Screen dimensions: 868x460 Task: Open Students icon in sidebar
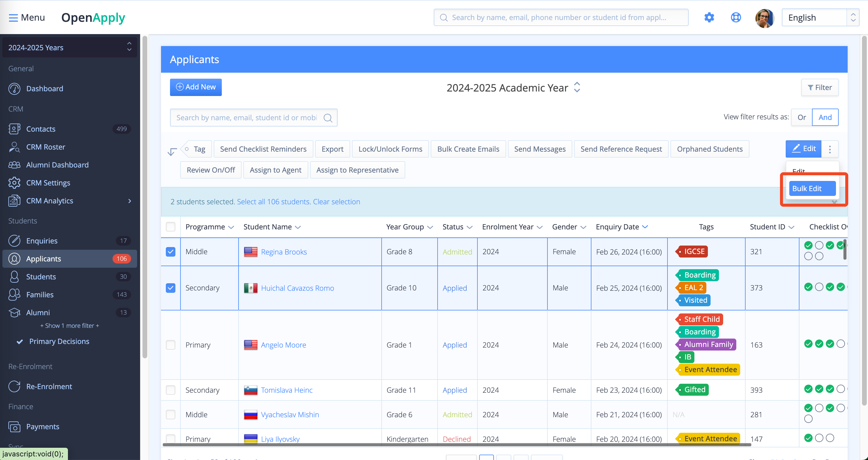14,277
